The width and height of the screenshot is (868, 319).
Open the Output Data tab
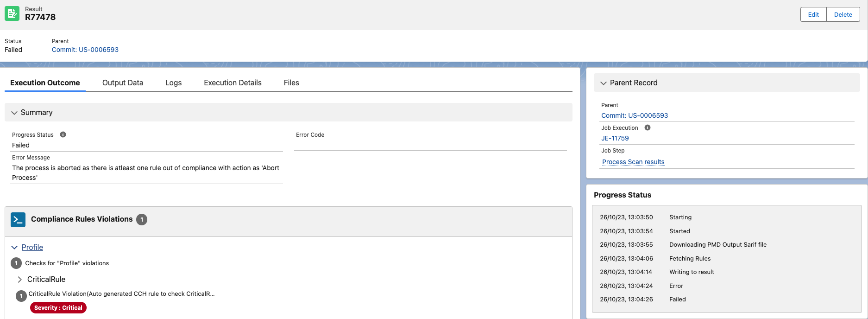click(x=123, y=83)
